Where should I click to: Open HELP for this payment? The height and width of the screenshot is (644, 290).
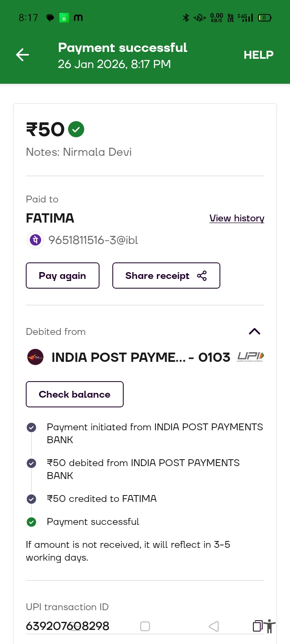pyautogui.click(x=258, y=55)
